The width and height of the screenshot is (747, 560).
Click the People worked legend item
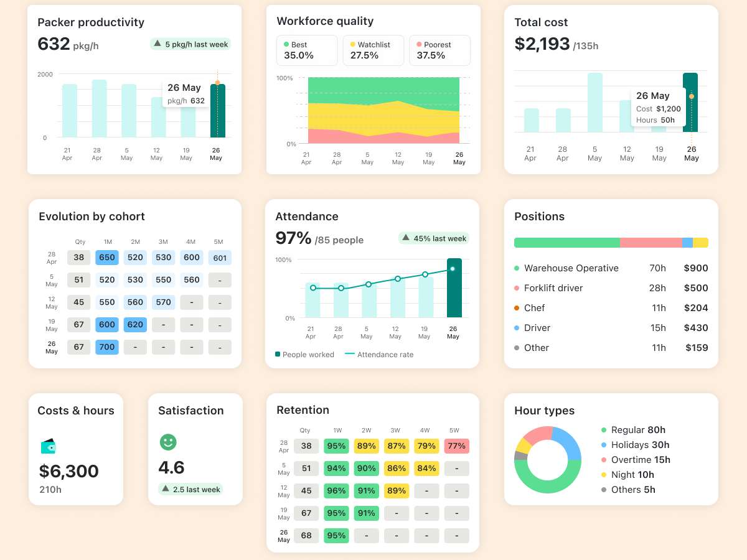click(x=305, y=355)
